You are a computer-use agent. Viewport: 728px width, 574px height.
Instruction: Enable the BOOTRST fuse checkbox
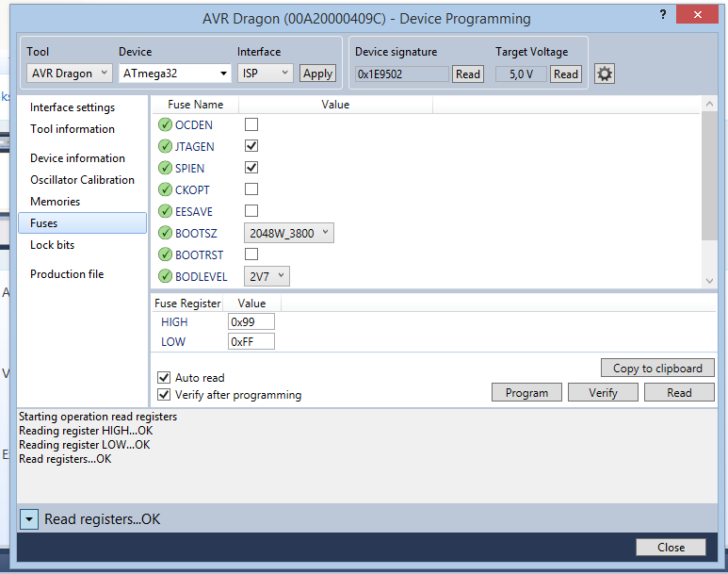tap(251, 254)
